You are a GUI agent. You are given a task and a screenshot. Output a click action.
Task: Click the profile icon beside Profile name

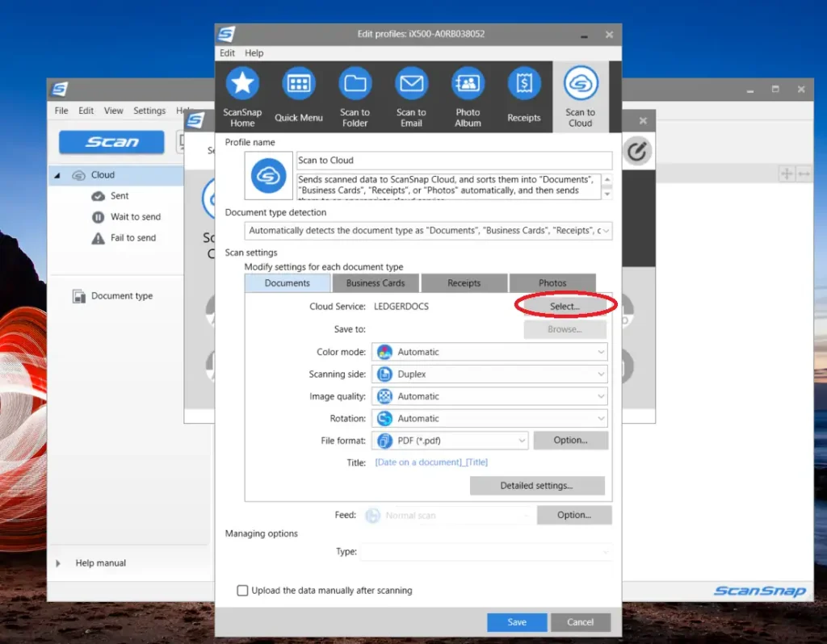click(268, 175)
